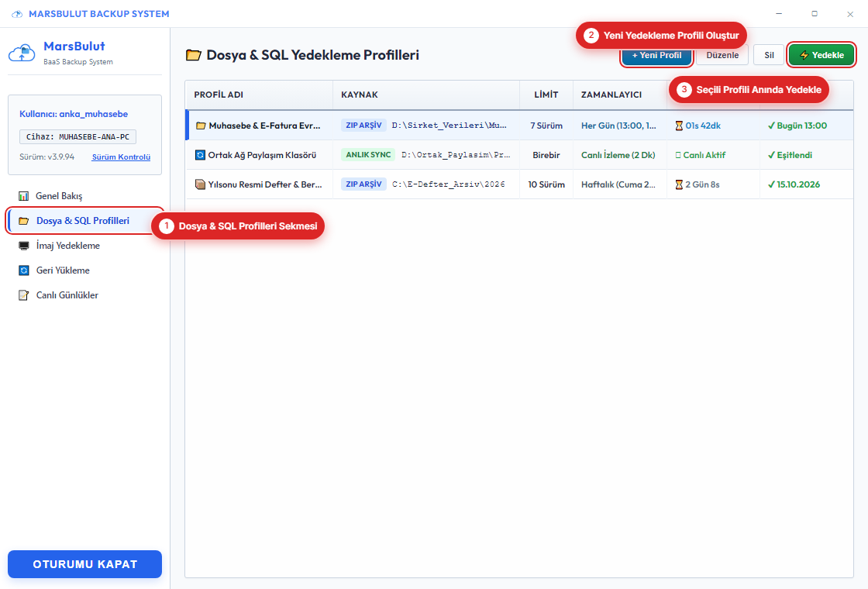Click the Canlı İzleme (2 Dk) schedule cell

tap(618, 155)
